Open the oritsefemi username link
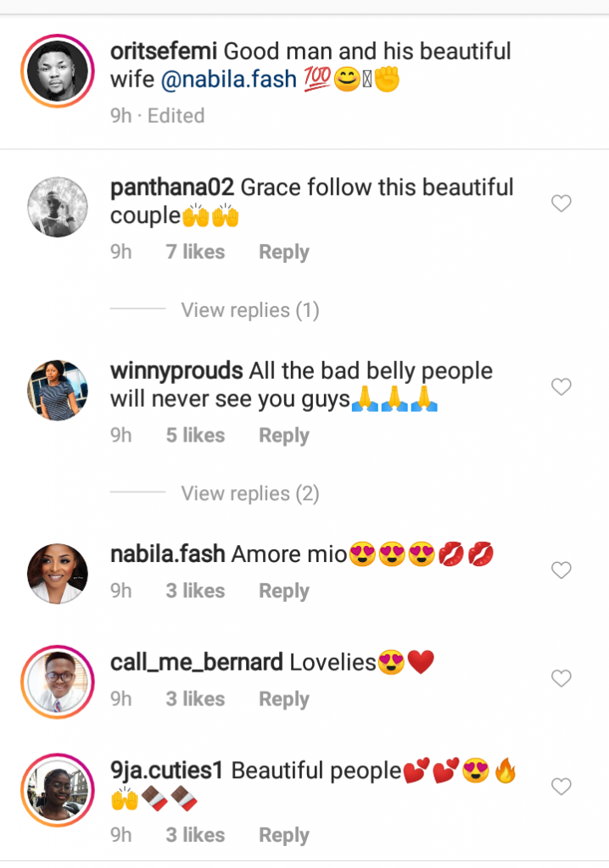 pyautogui.click(x=163, y=51)
